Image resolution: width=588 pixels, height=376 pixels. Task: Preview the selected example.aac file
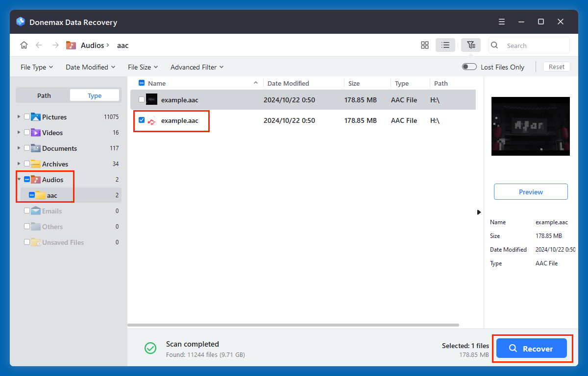530,191
